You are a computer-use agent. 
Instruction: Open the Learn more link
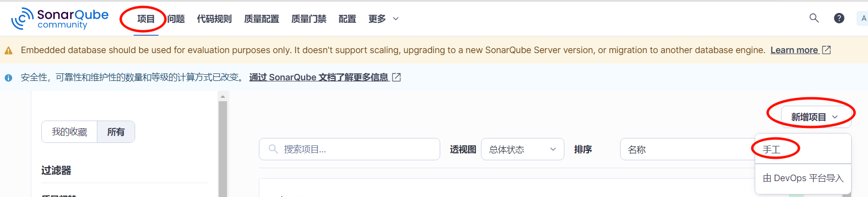tap(794, 50)
